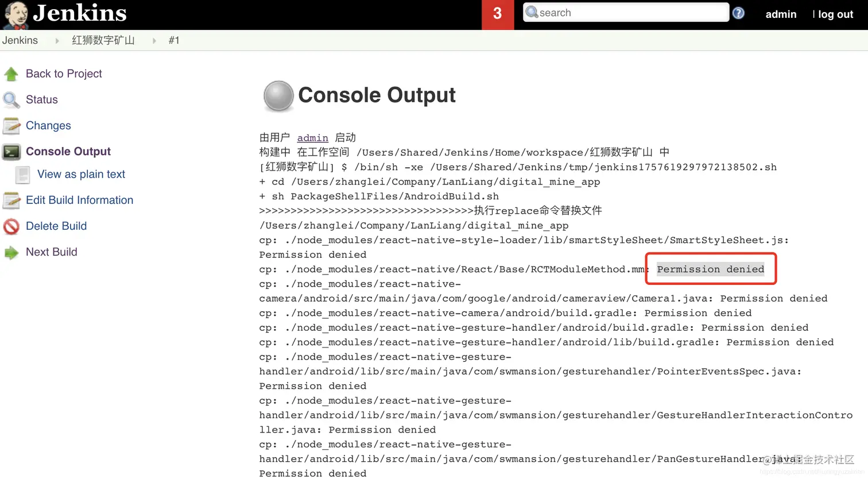Go to Next Build
The height and width of the screenshot is (479, 868).
click(x=51, y=252)
